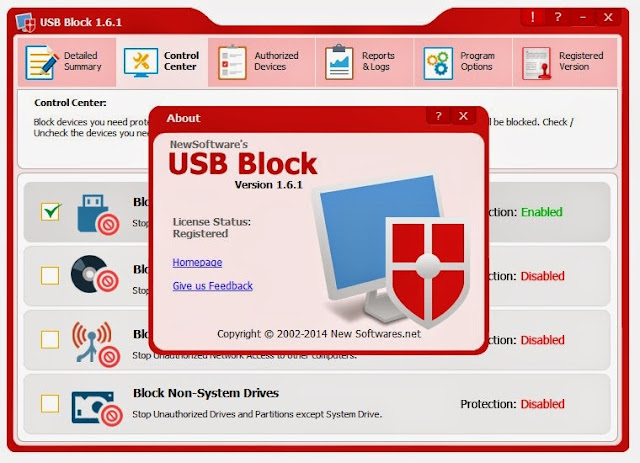
Task: Click the Block Non-System Drives disk icon
Action: point(97,409)
